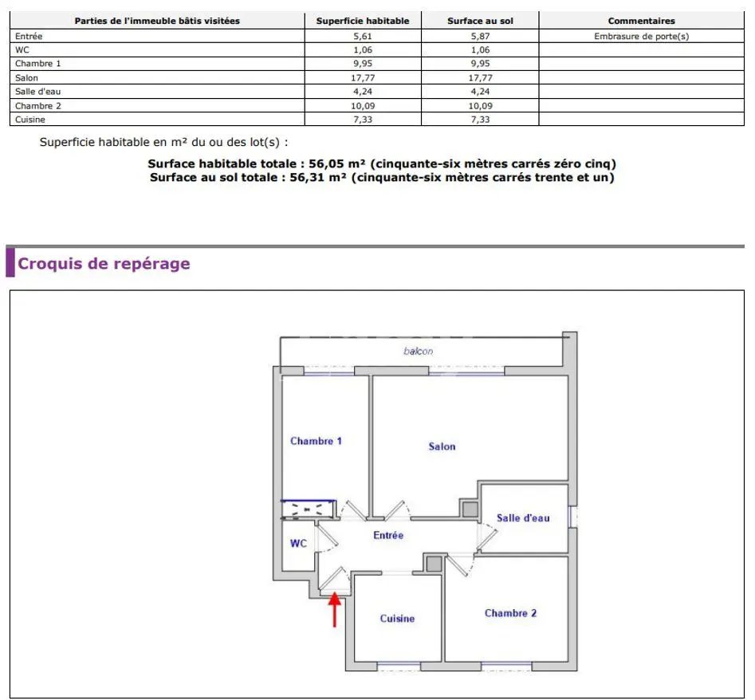Click the 'Entrée' row label in table
Image resolution: width=755 pixels, height=700 pixels.
29,36
